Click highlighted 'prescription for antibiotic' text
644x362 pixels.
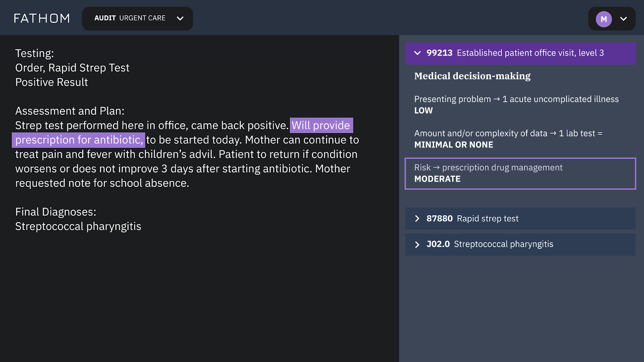pyautogui.click(x=78, y=140)
